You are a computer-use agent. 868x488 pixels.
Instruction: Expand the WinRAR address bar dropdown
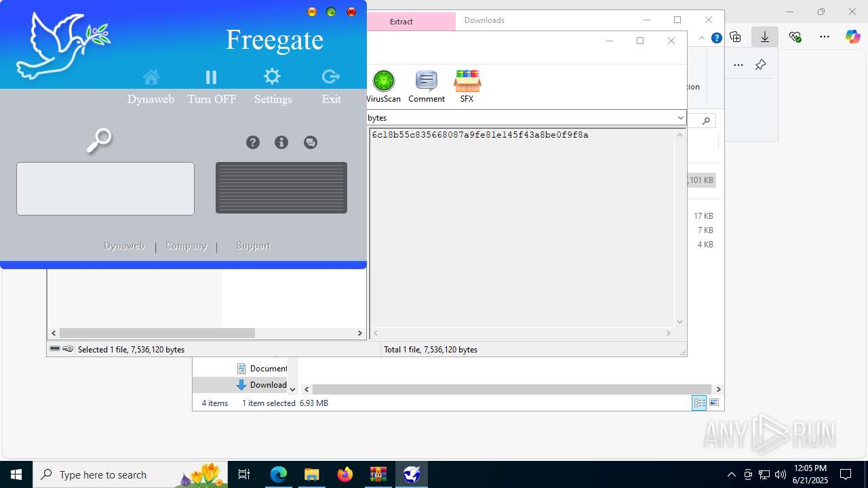[680, 118]
